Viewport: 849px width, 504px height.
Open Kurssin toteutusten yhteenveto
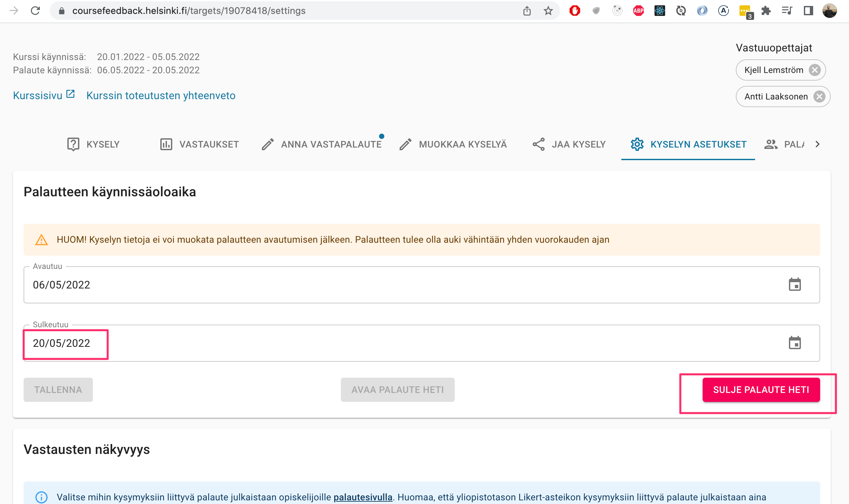(x=161, y=95)
